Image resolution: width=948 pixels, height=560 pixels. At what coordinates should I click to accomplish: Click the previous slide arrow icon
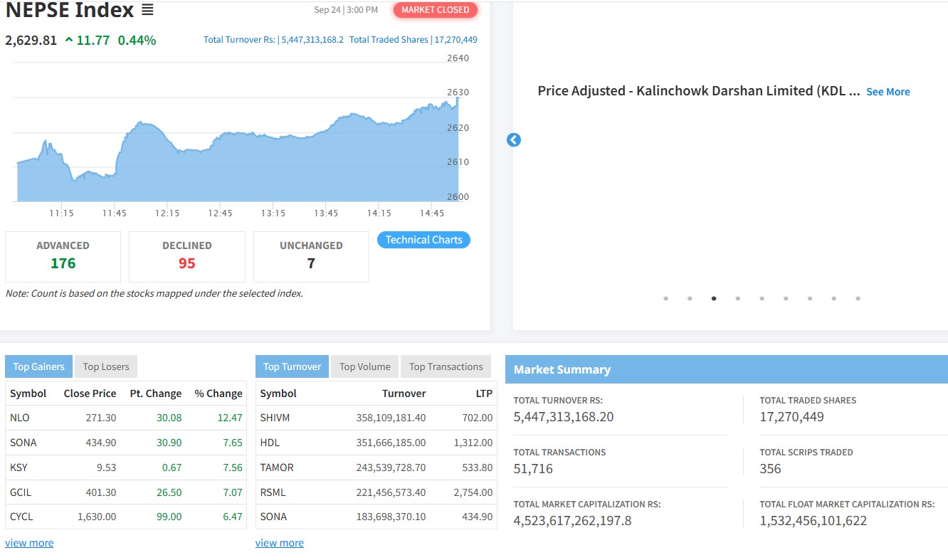514,140
